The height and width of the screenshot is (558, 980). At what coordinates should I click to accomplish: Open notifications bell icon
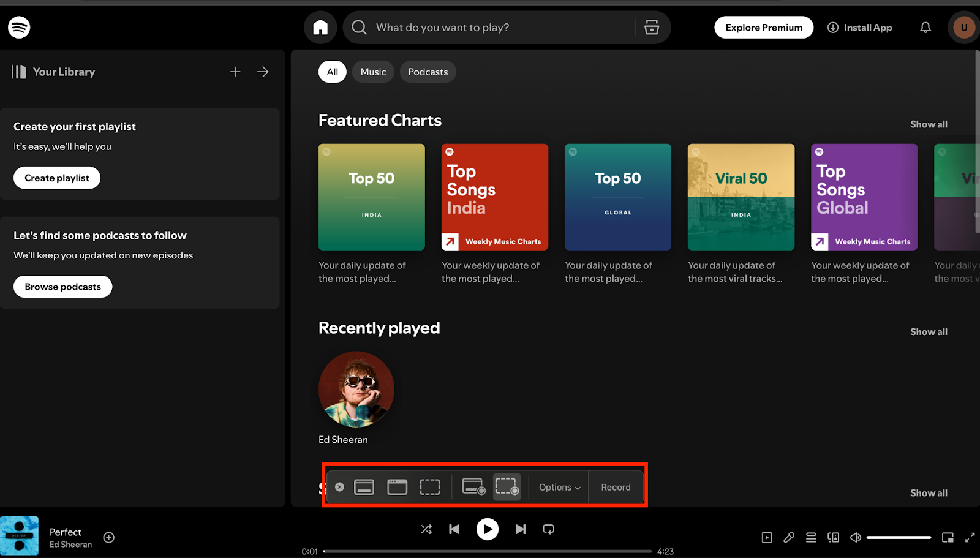(925, 27)
